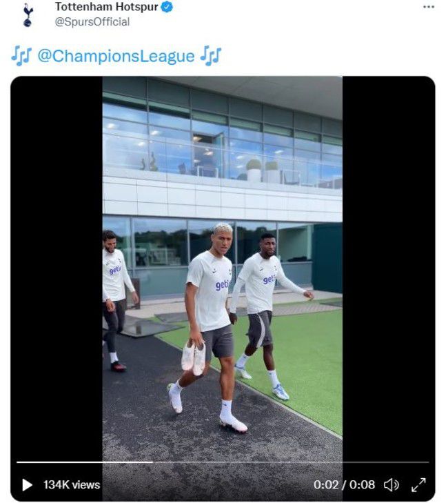Open the Tottenham Hotspur display name

106,7
